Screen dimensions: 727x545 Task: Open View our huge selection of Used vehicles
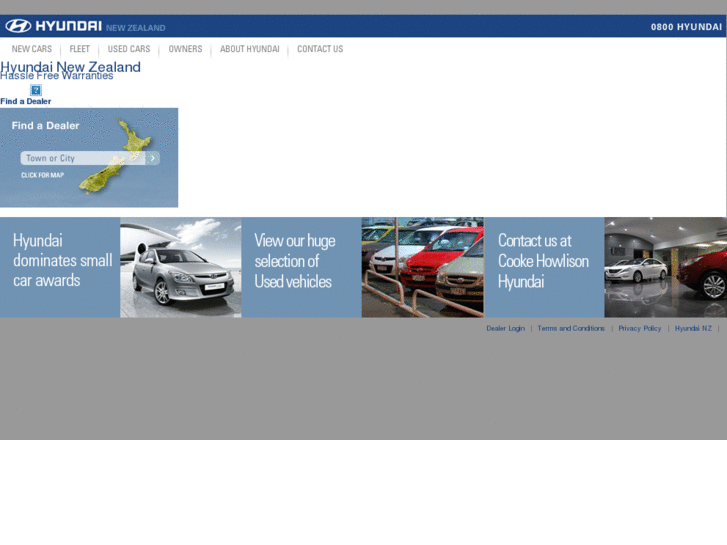301,267
